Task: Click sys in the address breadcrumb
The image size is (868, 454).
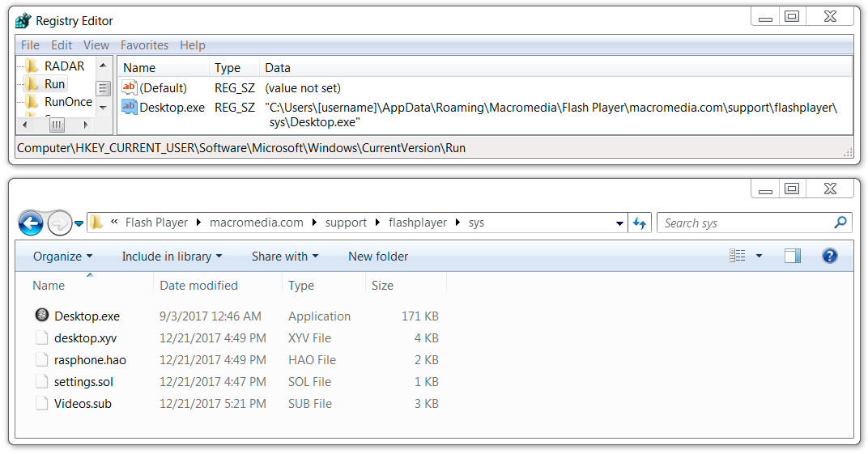Action: (x=476, y=223)
